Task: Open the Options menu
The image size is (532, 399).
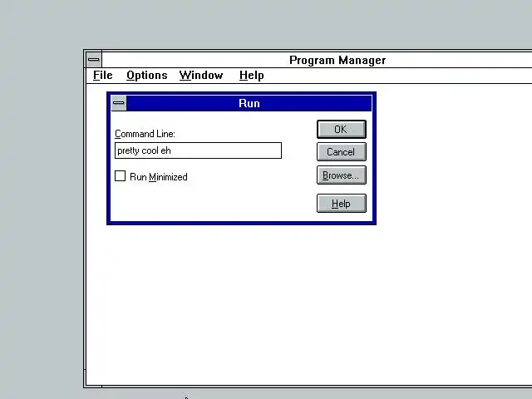Action: tap(146, 75)
